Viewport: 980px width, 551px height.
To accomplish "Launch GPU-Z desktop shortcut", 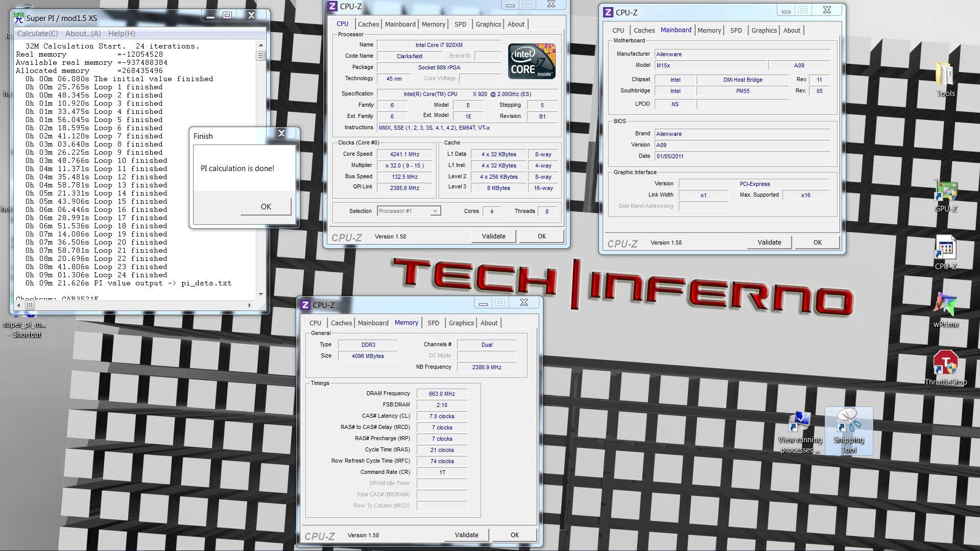I will coord(945,196).
